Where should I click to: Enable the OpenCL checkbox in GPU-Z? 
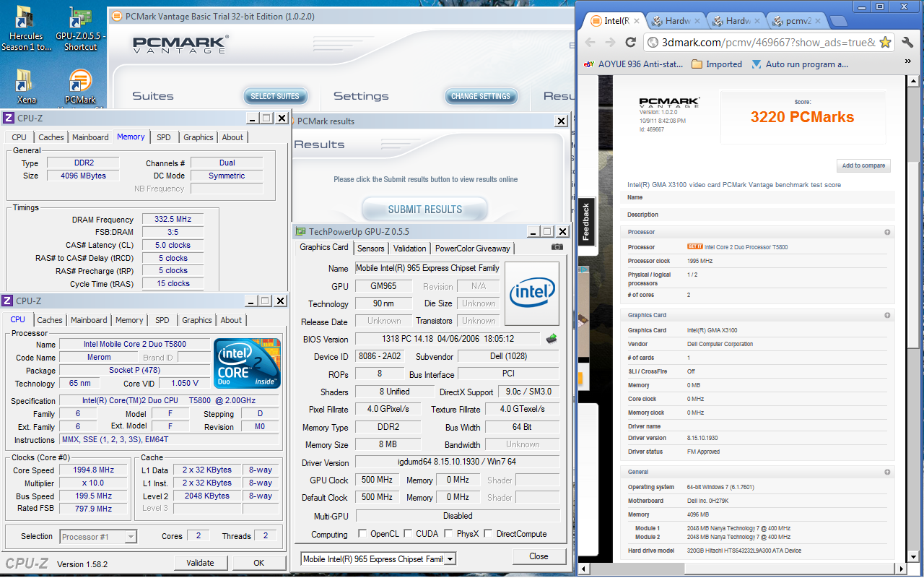362,534
